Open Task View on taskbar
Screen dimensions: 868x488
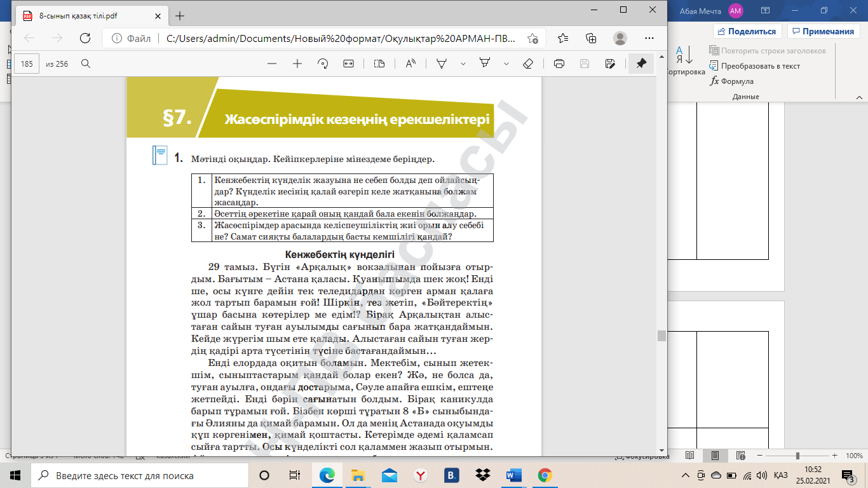295,475
